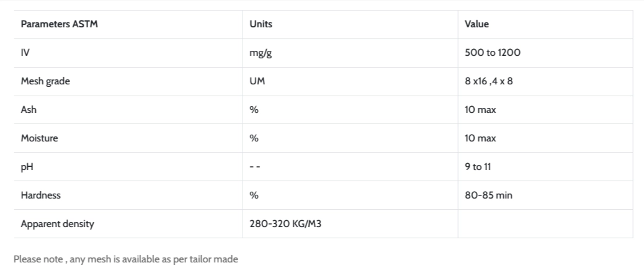Click the Moisture 10 max value
Image resolution: width=644 pixels, height=268 pixels.
(x=481, y=138)
